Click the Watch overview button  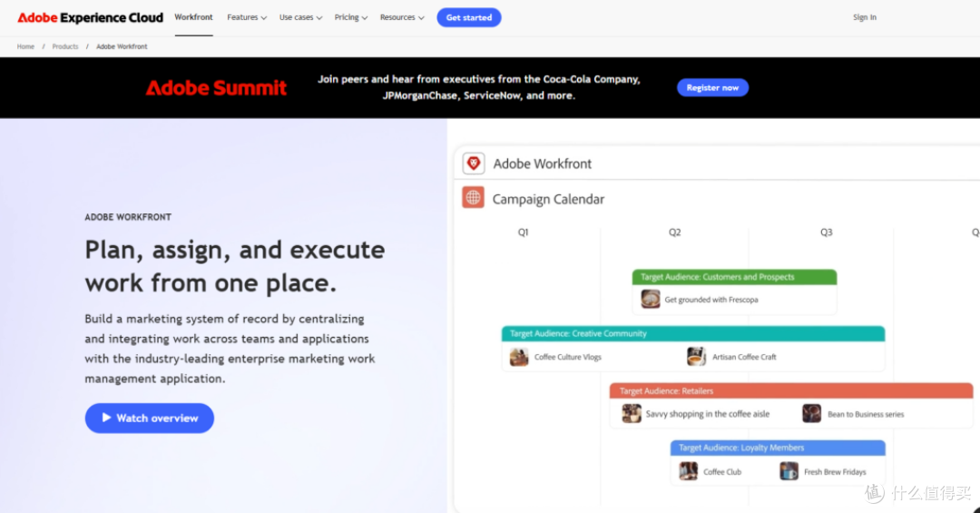tap(150, 418)
